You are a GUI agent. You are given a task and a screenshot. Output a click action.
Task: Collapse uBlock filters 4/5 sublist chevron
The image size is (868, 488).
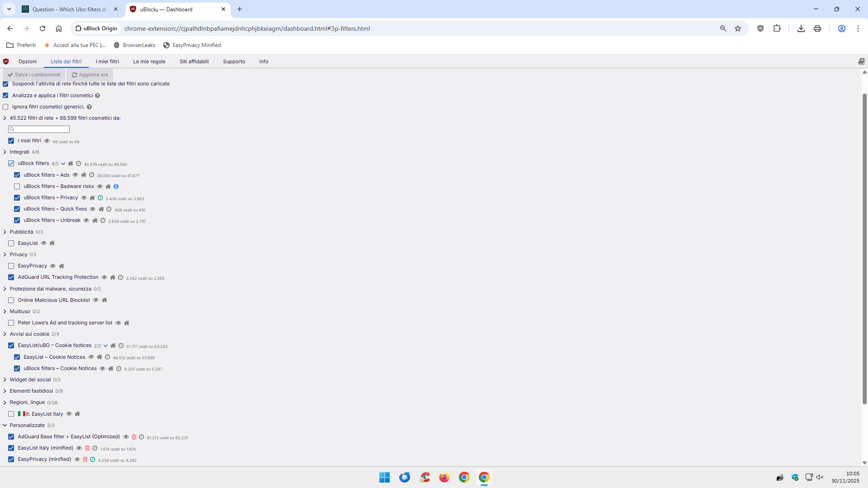pyautogui.click(x=63, y=164)
